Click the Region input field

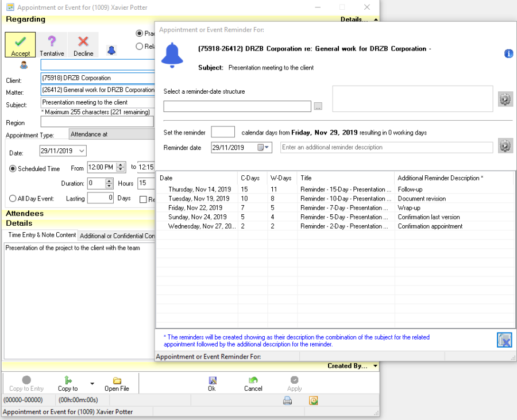pyautogui.click(x=97, y=122)
